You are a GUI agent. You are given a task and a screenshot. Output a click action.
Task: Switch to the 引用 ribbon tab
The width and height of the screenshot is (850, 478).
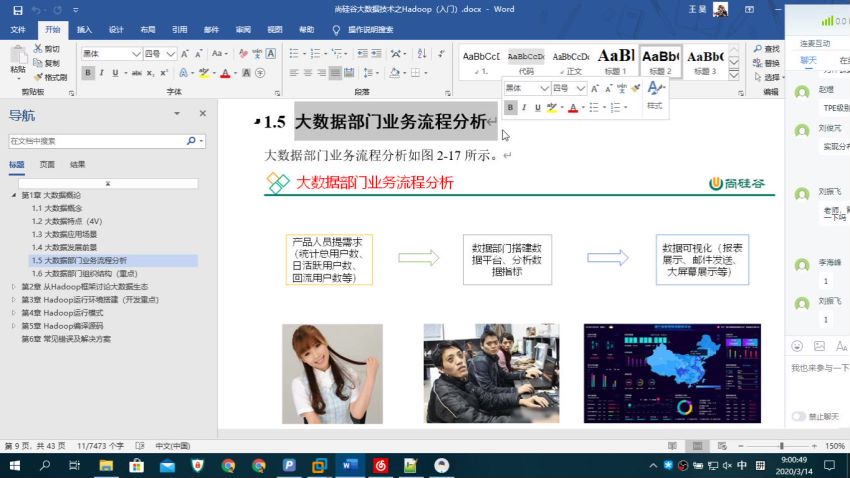(179, 30)
